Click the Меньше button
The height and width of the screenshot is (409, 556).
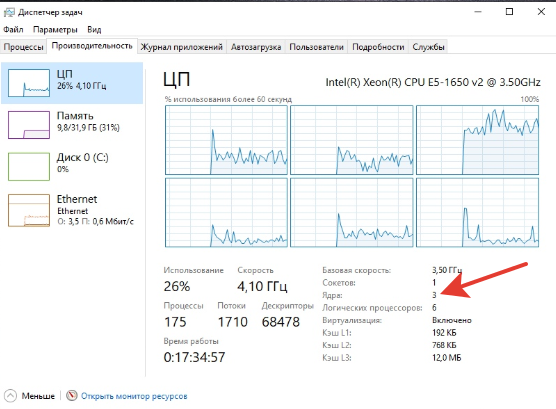click(38, 396)
